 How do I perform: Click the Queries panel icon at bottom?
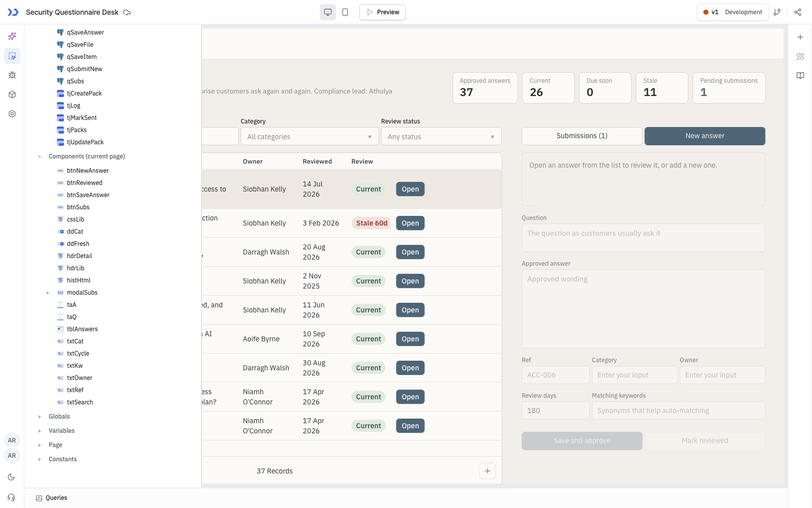click(39, 498)
